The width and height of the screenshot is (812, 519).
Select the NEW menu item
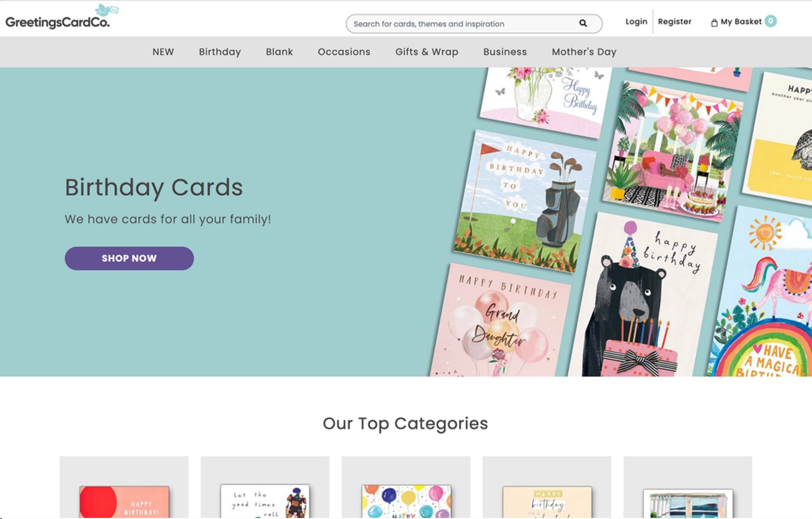[x=163, y=52]
